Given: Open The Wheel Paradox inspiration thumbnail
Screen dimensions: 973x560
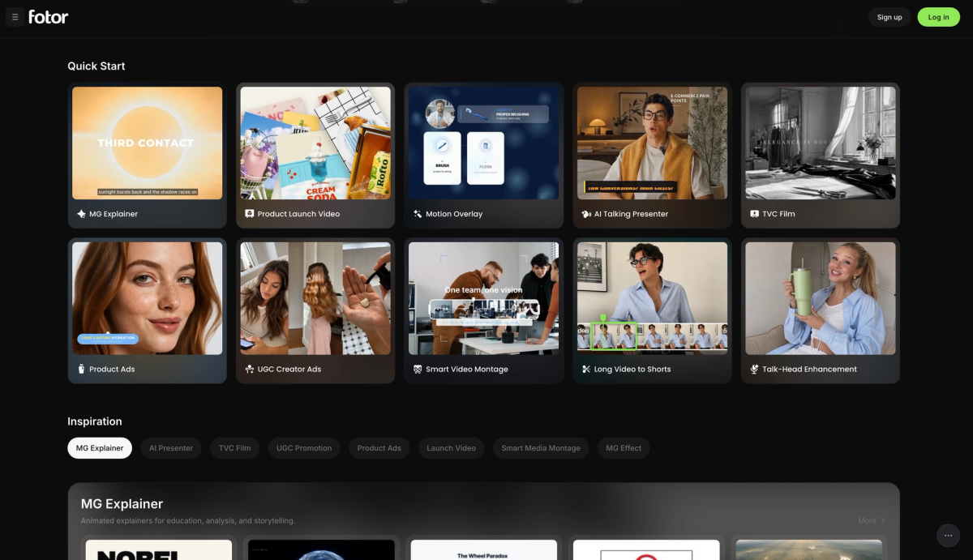Looking at the screenshot, I should [484, 549].
